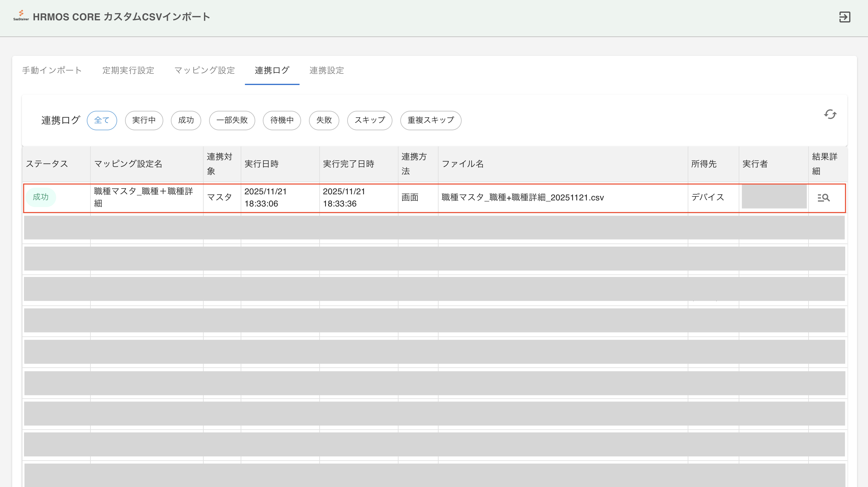Select the 全て filter chip
Screen dimensions: 868x487
pyautogui.click(x=102, y=120)
